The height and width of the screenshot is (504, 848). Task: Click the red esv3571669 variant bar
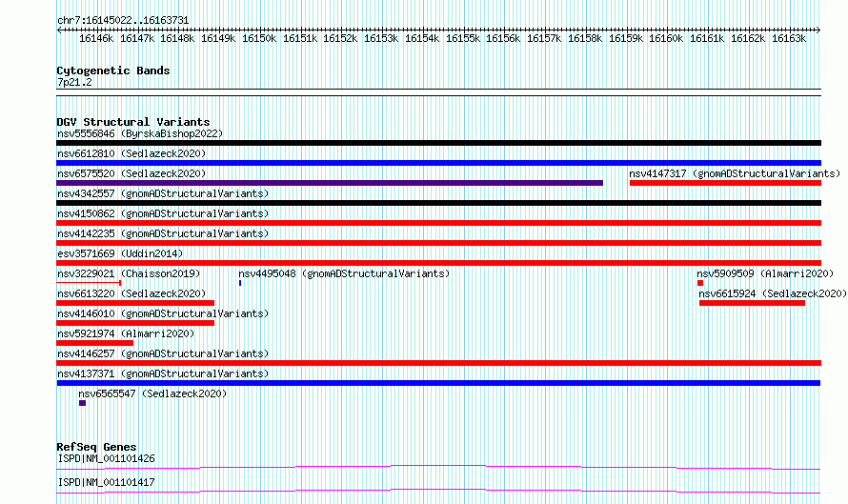438,263
